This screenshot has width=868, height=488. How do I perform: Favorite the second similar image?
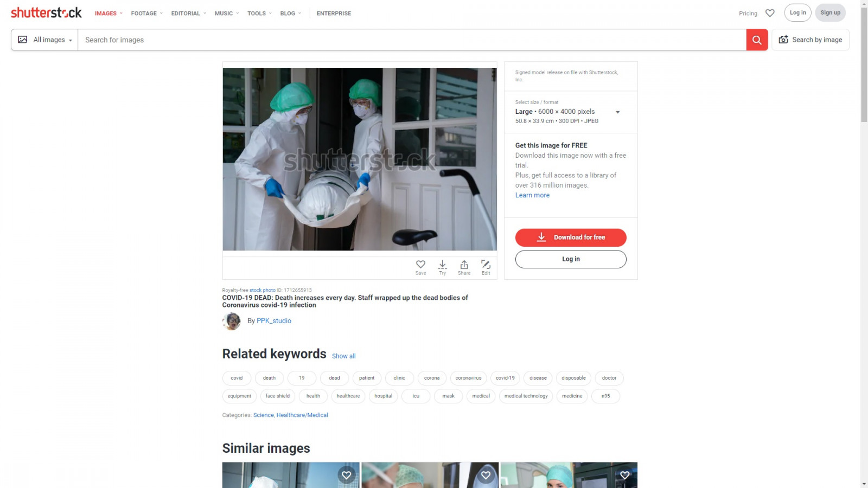pos(486,475)
